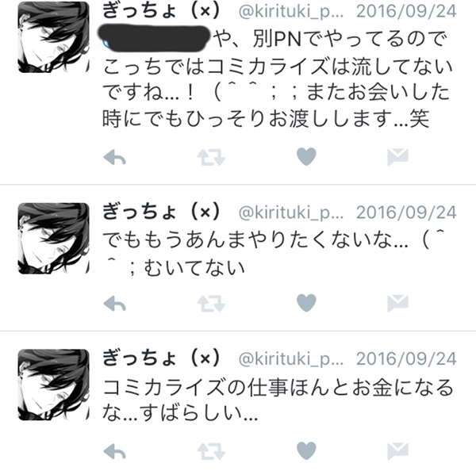Image resolution: width=476 pixels, height=471 pixels.
Task: Reply to the tweet ending すばらしい
Action: [x=114, y=451]
